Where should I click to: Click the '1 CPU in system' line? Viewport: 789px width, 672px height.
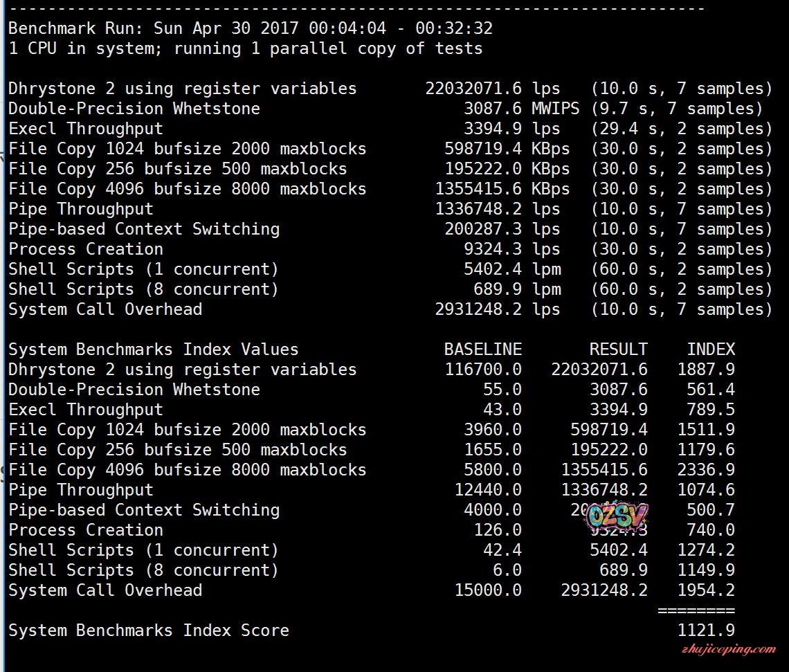click(x=245, y=48)
